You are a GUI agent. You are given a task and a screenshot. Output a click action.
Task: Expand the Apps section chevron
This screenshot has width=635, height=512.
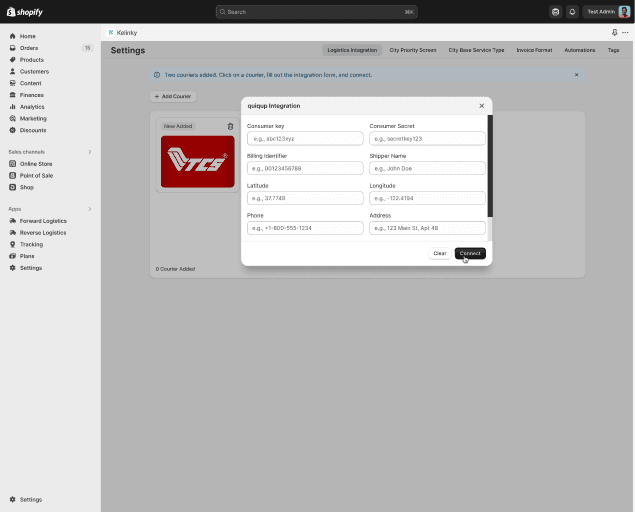pos(90,209)
